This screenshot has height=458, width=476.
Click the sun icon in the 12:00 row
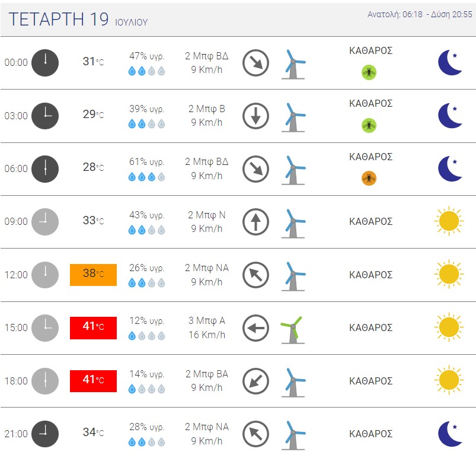pos(449,274)
